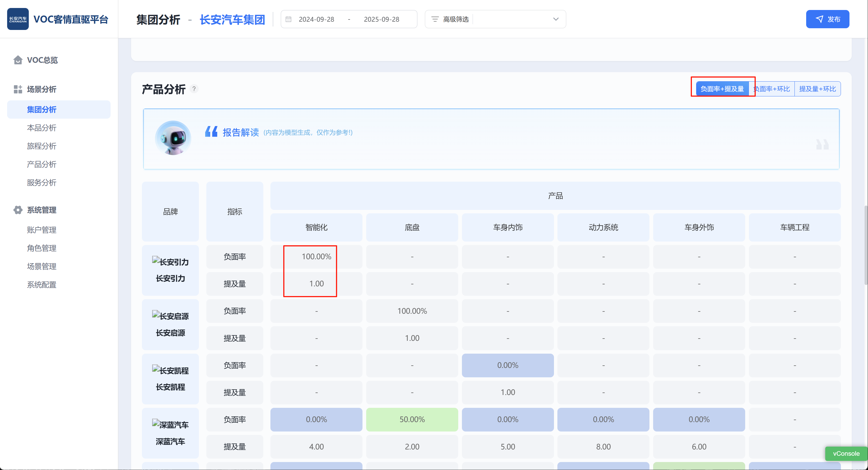868x470 pixels.
Task: Click the robot avatar in 报告解读
Action: (x=173, y=138)
